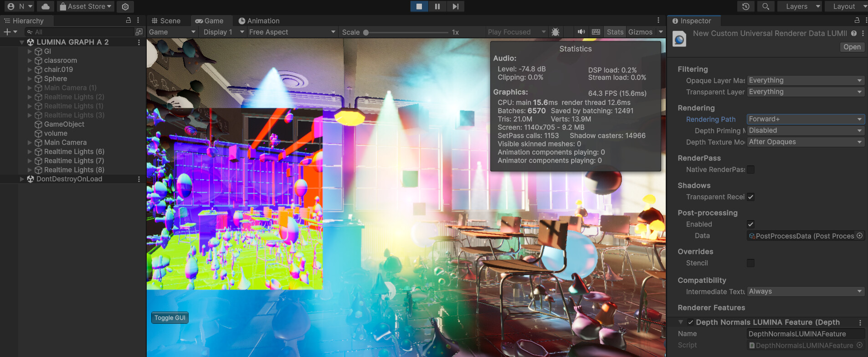Open the Depth Normals feature three-dot menu
Viewport: 868px width, 357px height.
[x=860, y=322]
